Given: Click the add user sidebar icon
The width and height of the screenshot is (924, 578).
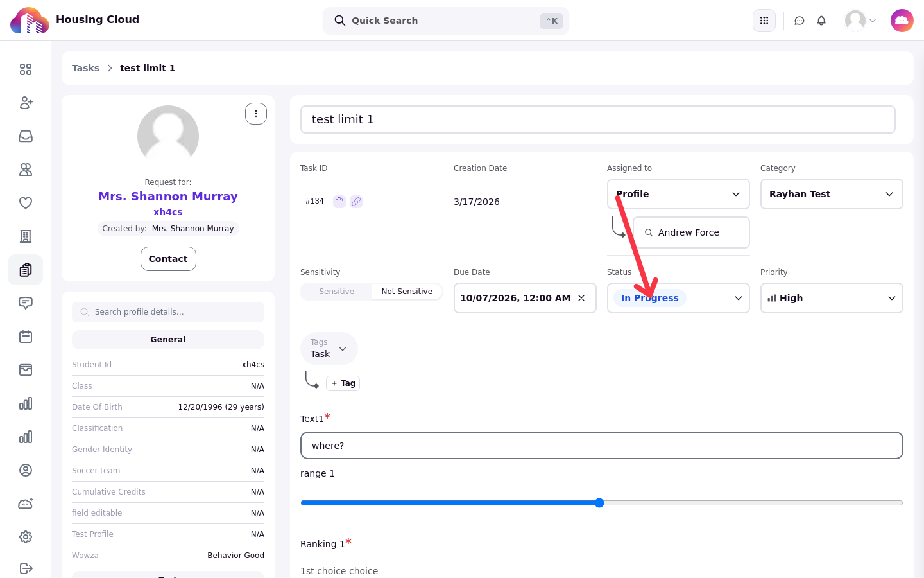Looking at the screenshot, I should 26,103.
